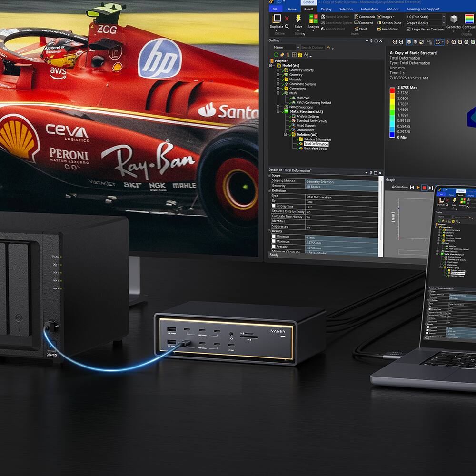
Task: Expand the Geometry Imports node
Action: pyautogui.click(x=278, y=70)
